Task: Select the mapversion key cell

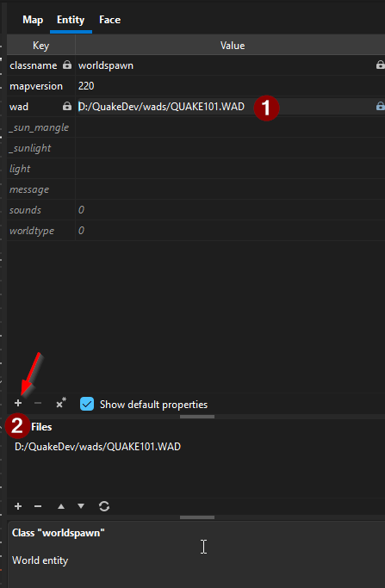Action: point(40,86)
